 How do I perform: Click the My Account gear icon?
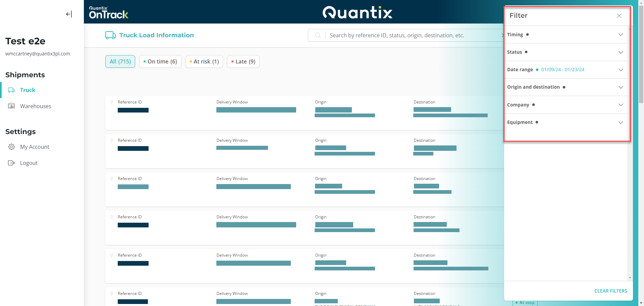[11, 147]
